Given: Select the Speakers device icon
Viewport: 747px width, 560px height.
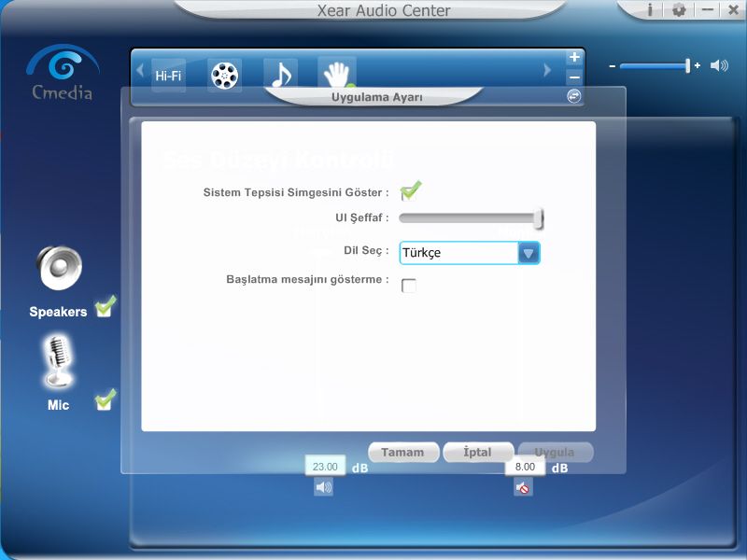Looking at the screenshot, I should coord(59,268).
